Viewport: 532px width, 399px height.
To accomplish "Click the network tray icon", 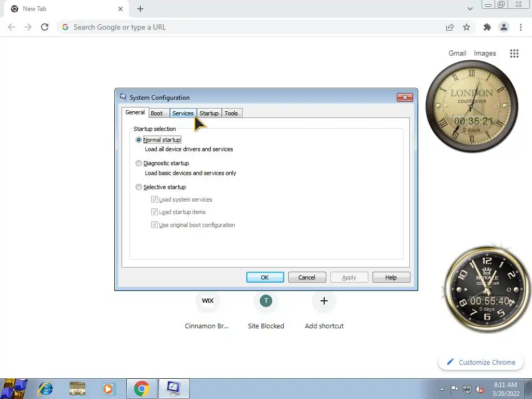I will point(467,389).
